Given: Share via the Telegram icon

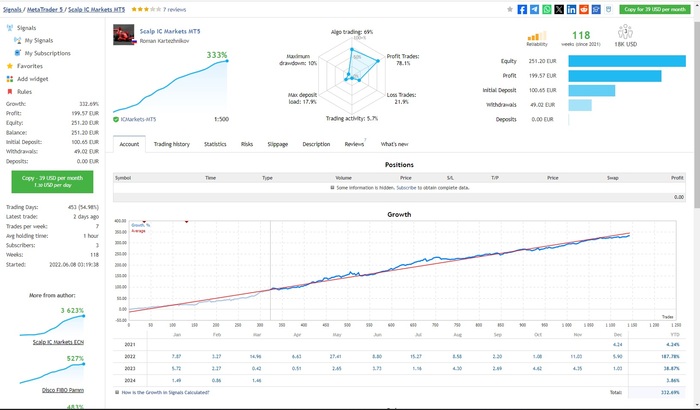Looking at the screenshot, I should pyautogui.click(x=534, y=9).
